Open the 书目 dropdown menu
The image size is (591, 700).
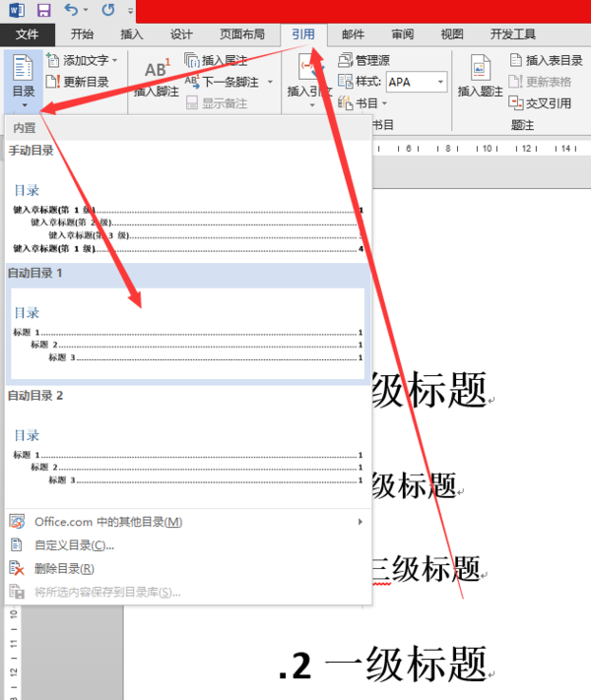coord(362,103)
